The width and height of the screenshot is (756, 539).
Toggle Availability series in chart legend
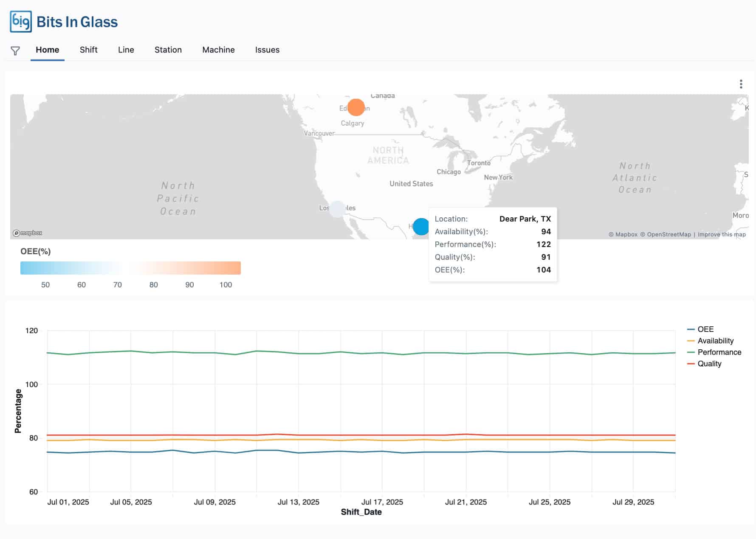[x=715, y=341]
